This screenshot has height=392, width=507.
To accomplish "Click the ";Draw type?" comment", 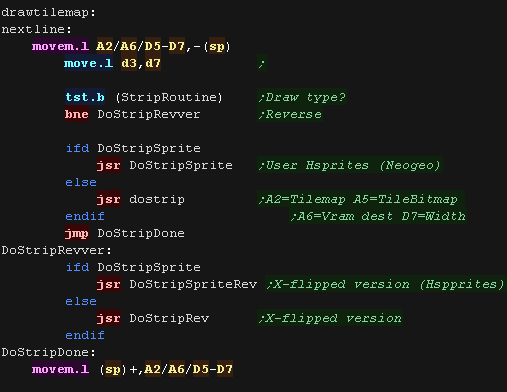I will coord(302,97).
